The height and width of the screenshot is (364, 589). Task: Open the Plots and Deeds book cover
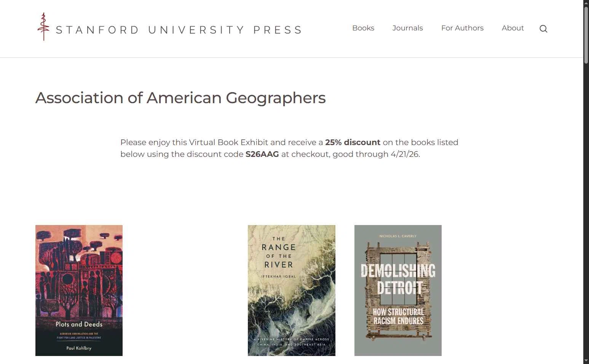pyautogui.click(x=79, y=291)
